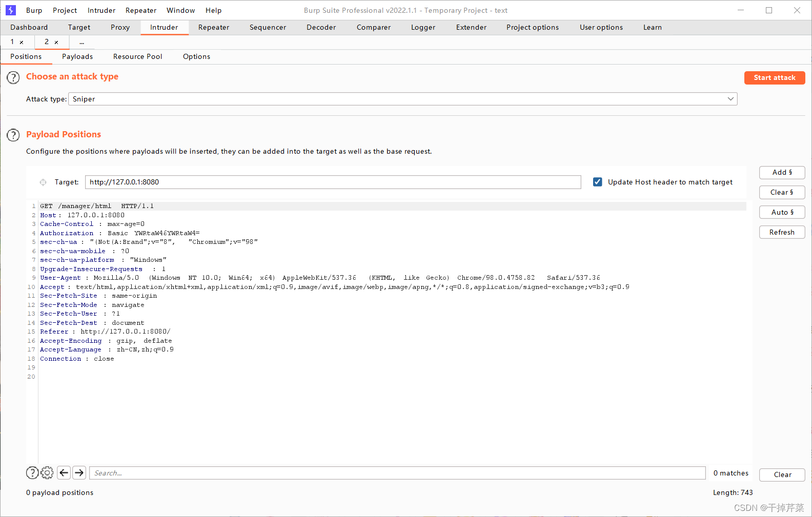
Task: Switch to the Repeater main tab
Action: [214, 27]
